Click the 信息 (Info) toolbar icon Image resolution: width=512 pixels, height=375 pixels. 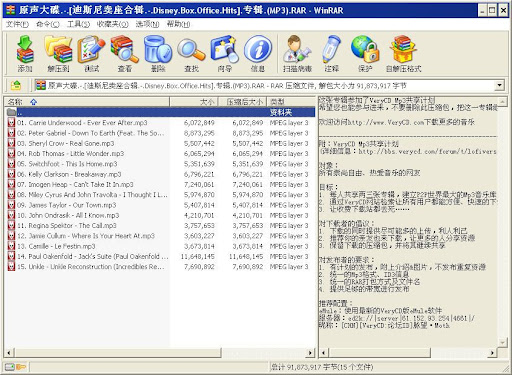click(257, 50)
